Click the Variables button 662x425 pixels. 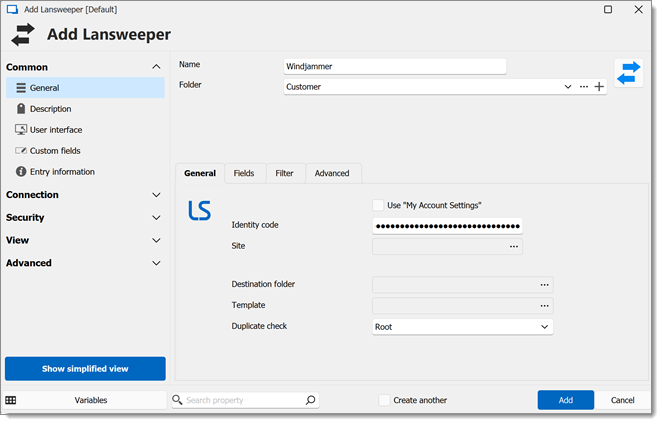(85, 400)
